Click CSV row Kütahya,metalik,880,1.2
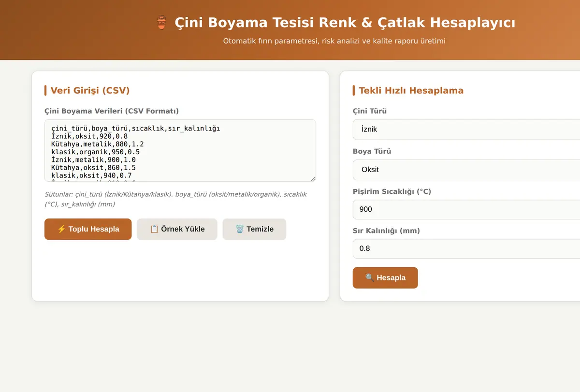This screenshot has width=580, height=392. click(98, 144)
